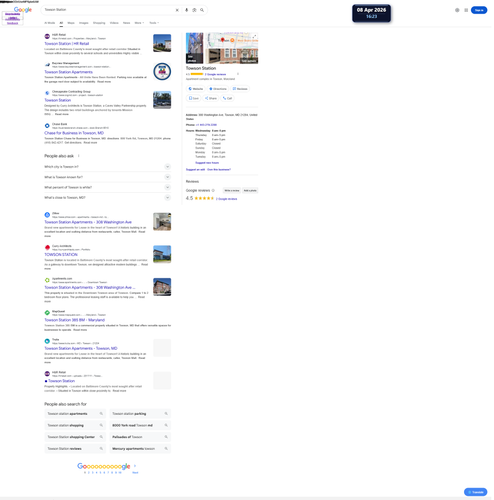Viewport: 494px width, 500px height.
Task: Open thumbnail image of H&R Retail result
Action: pos(162,43)
